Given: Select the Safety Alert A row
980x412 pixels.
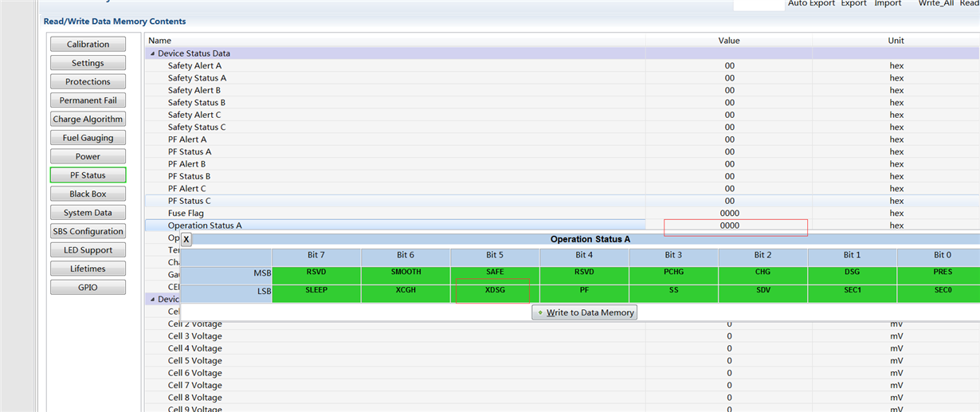Looking at the screenshot, I should tap(563, 66).
